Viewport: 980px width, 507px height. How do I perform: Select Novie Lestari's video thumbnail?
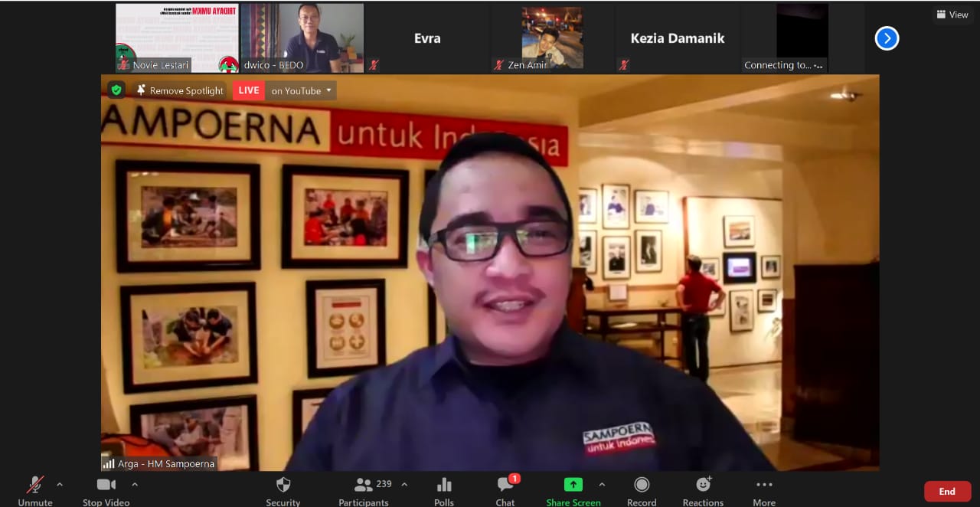tap(177, 38)
